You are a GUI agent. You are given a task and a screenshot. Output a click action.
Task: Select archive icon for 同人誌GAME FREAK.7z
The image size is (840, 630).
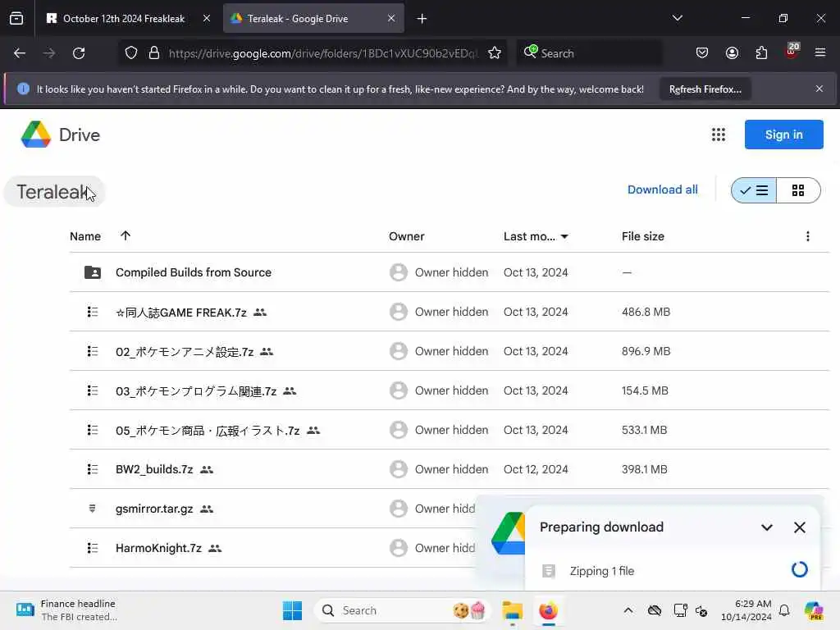tap(92, 312)
